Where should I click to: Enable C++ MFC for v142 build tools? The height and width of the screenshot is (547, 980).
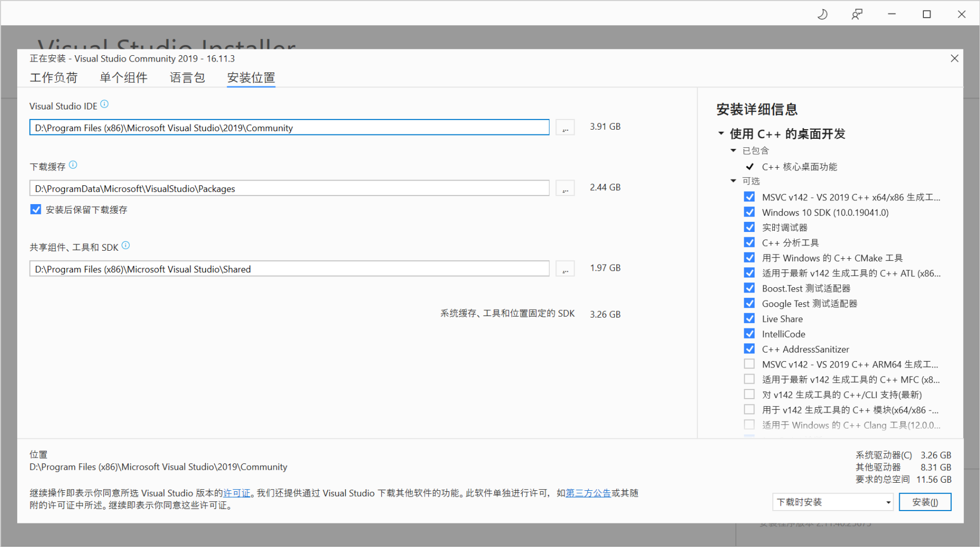click(749, 379)
